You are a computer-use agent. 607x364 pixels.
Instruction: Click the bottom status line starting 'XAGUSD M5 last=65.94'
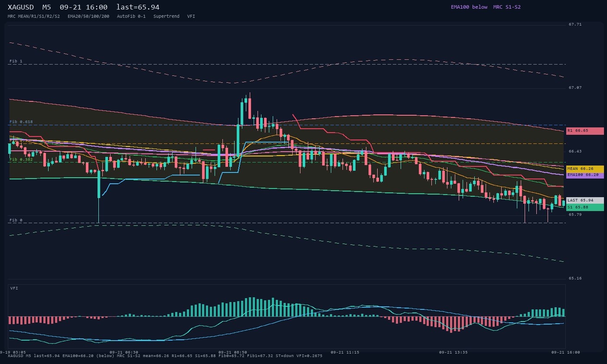tap(165, 356)
